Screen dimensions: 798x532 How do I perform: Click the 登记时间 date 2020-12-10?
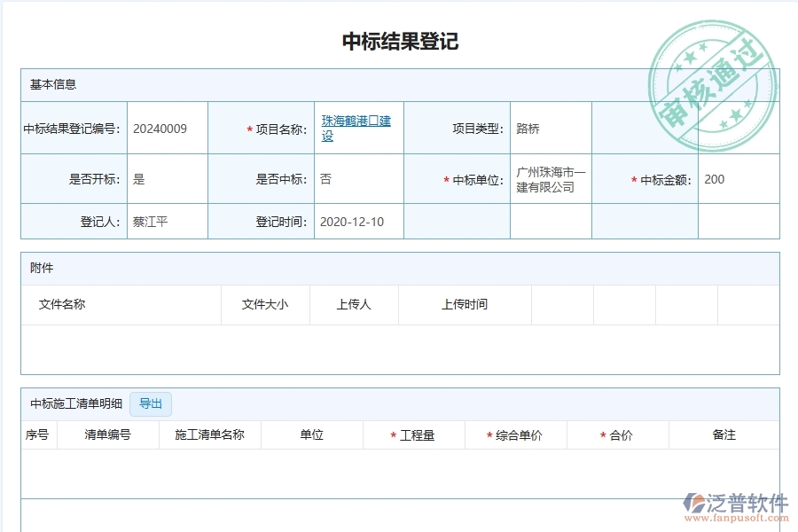pos(353,222)
